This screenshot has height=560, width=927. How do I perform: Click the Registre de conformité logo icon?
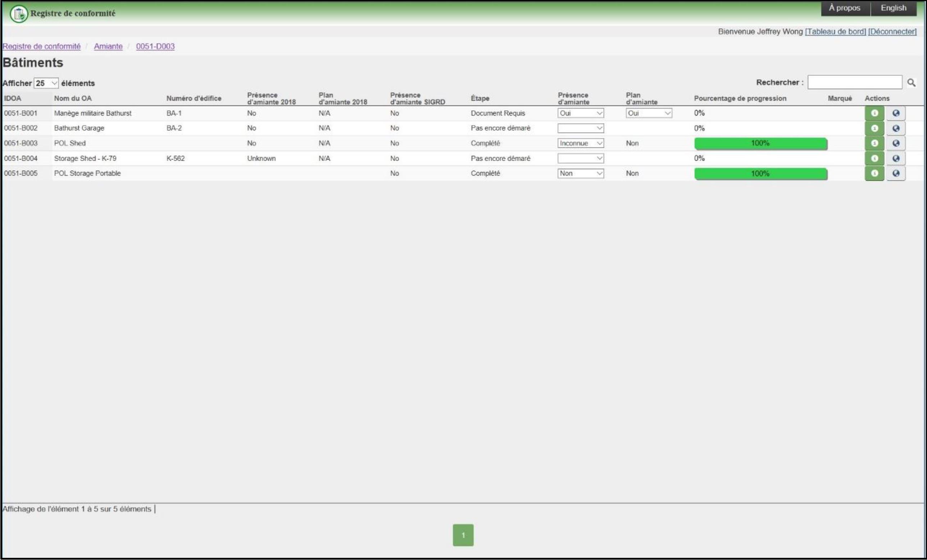click(x=18, y=14)
